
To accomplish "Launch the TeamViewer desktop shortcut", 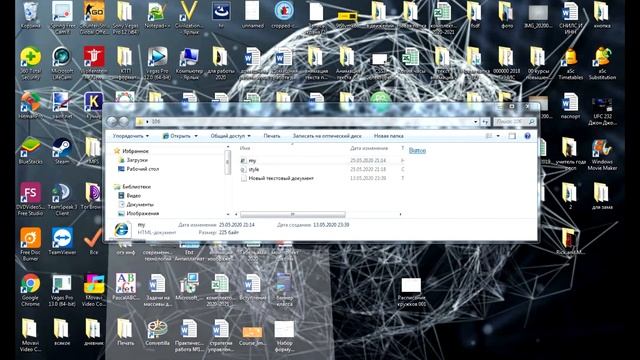I will click(x=62, y=242).
